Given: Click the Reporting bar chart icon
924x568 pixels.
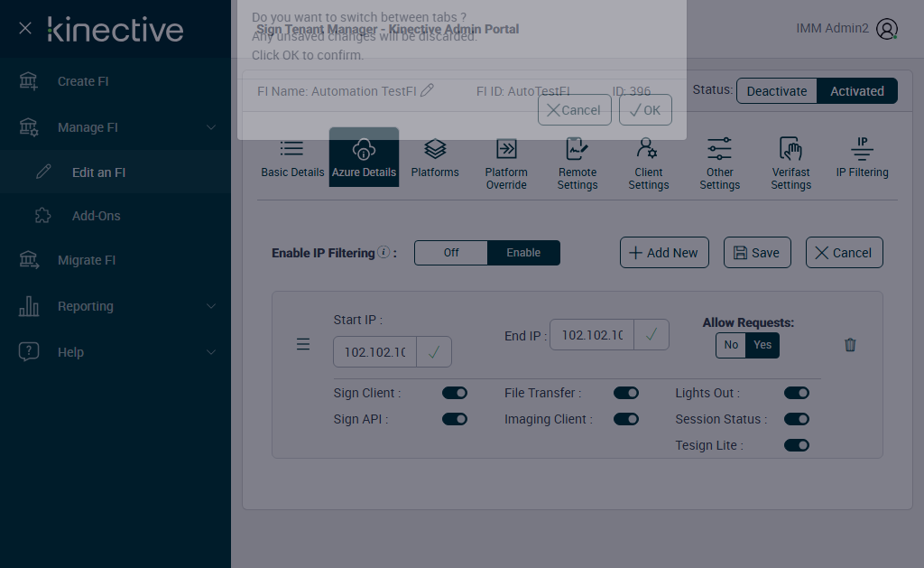Looking at the screenshot, I should tap(29, 305).
